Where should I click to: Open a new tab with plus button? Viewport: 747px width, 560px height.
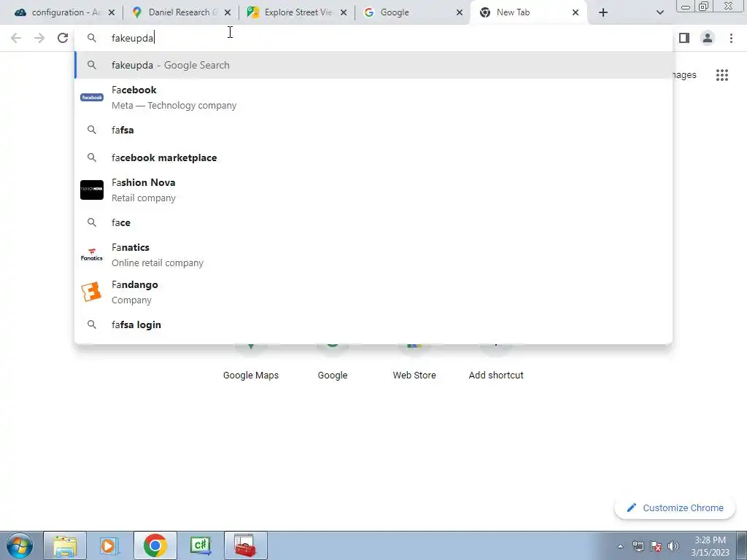(603, 12)
